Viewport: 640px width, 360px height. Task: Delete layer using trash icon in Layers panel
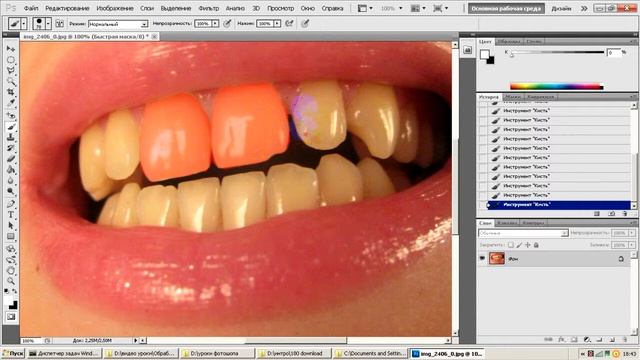(625, 340)
